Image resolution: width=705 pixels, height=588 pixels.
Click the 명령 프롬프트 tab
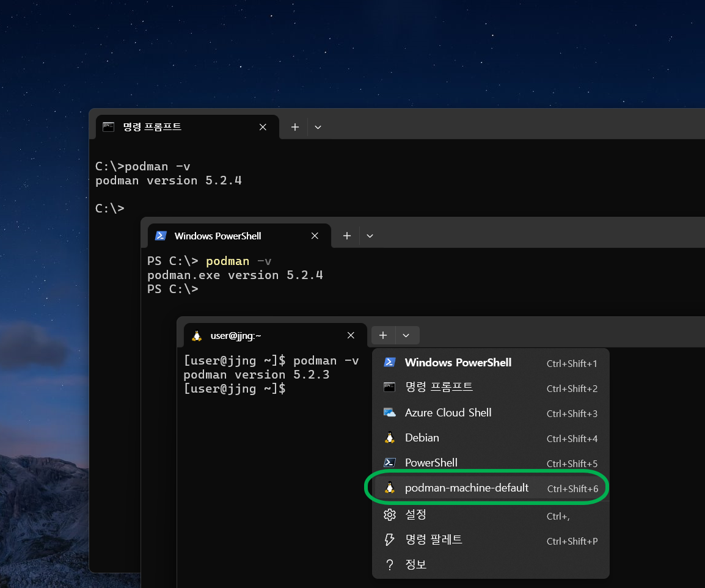[x=188, y=127]
